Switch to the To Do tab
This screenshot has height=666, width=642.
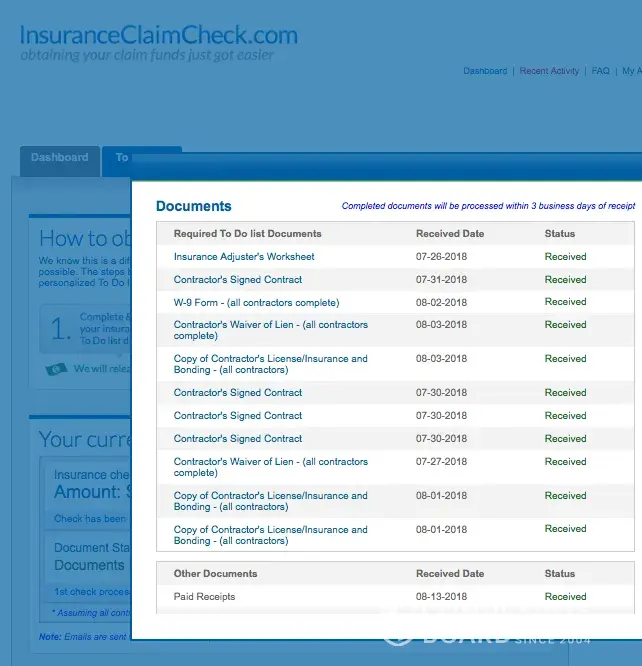(122, 158)
